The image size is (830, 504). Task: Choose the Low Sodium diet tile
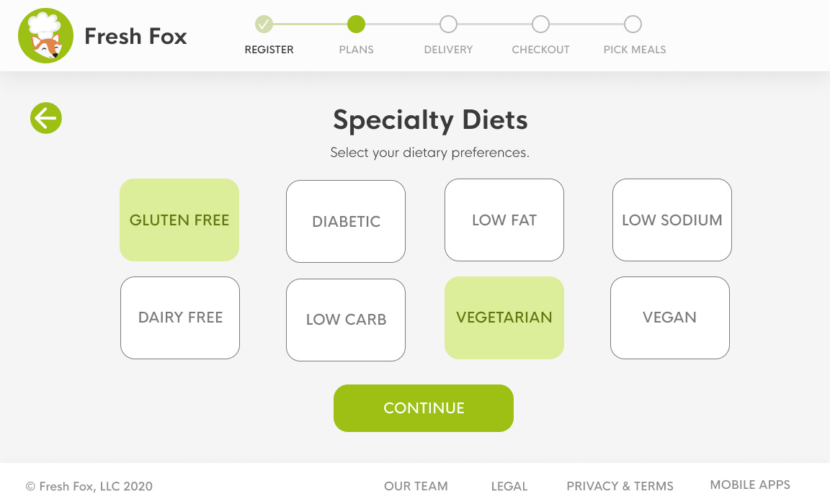coord(672,220)
